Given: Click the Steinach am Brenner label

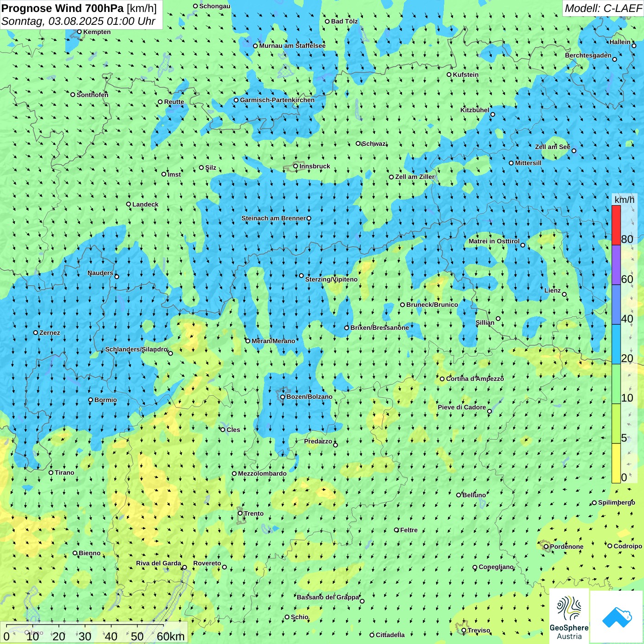Looking at the screenshot, I should (274, 218).
